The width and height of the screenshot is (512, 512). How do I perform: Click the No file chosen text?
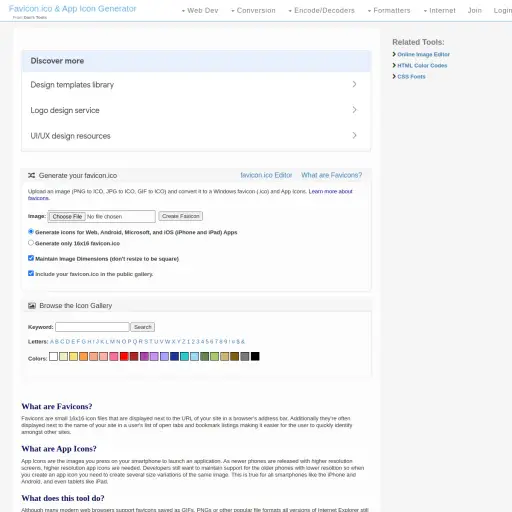click(104, 217)
